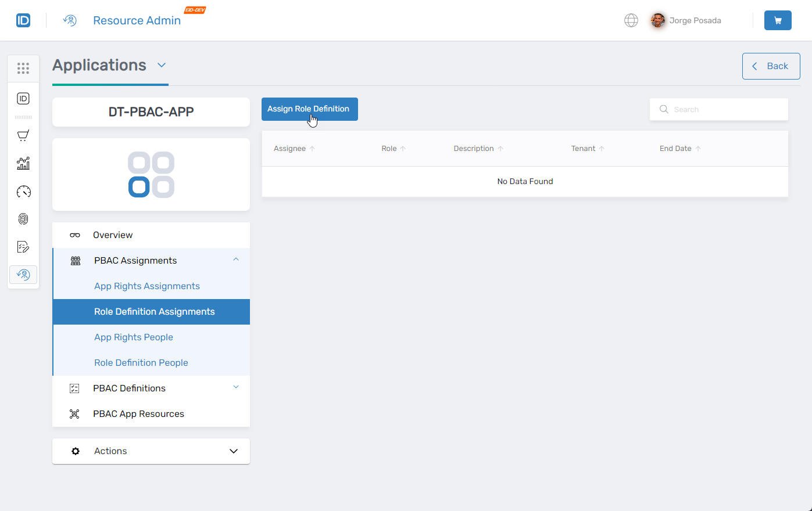Open the fingerprint icon in left sidebar

tap(23, 219)
